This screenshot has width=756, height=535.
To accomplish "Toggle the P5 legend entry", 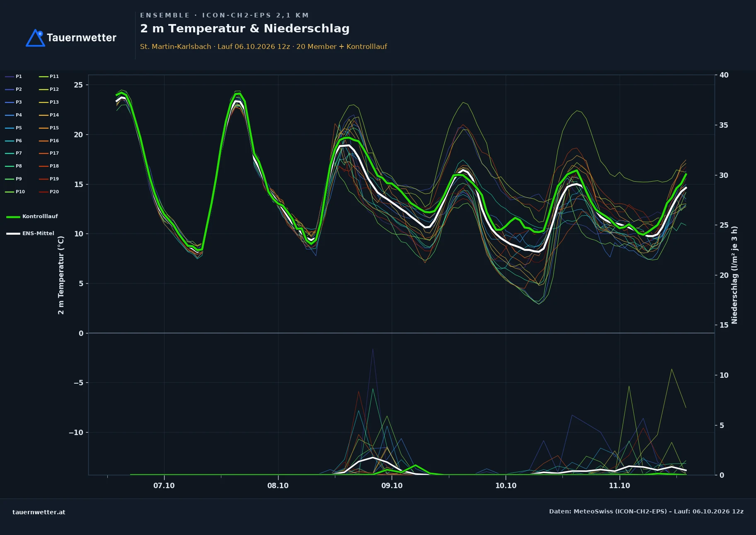I will [x=13, y=128].
